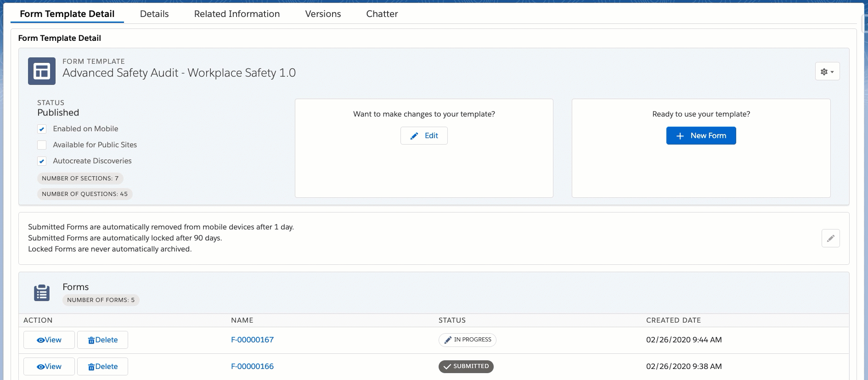This screenshot has width=868, height=380.
Task: Click the Status column header in Forms table
Action: pyautogui.click(x=452, y=320)
